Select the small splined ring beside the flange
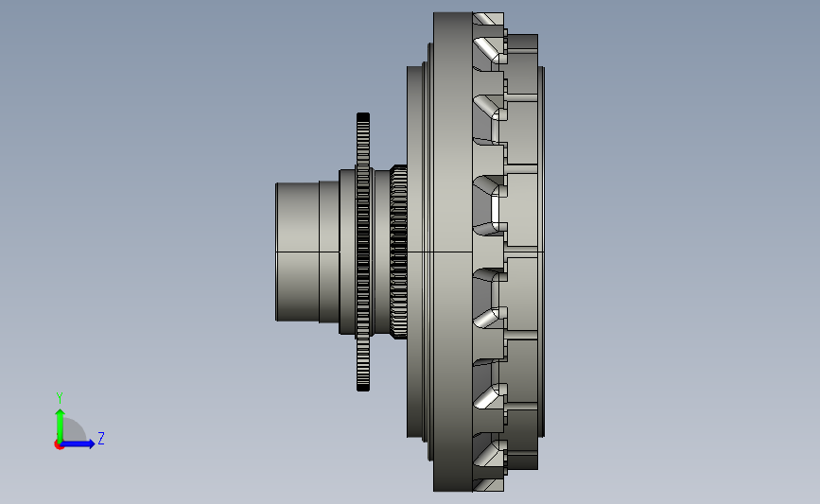Image resolution: width=820 pixels, height=504 pixels. click(398, 252)
